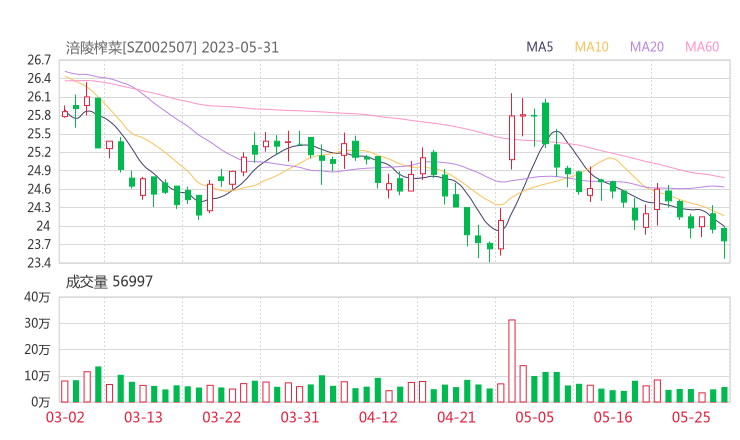Click the 24.9 price axis label
Viewport: 740px width, 440px height.
[39, 170]
